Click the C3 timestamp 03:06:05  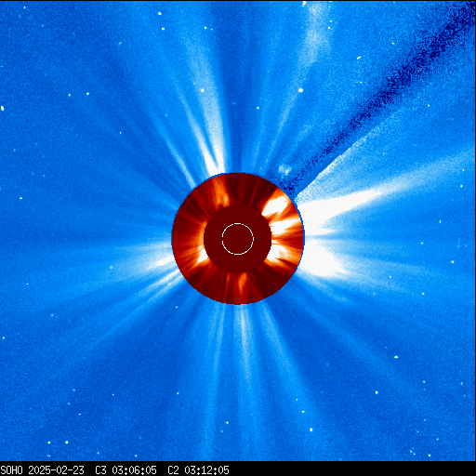point(134,470)
